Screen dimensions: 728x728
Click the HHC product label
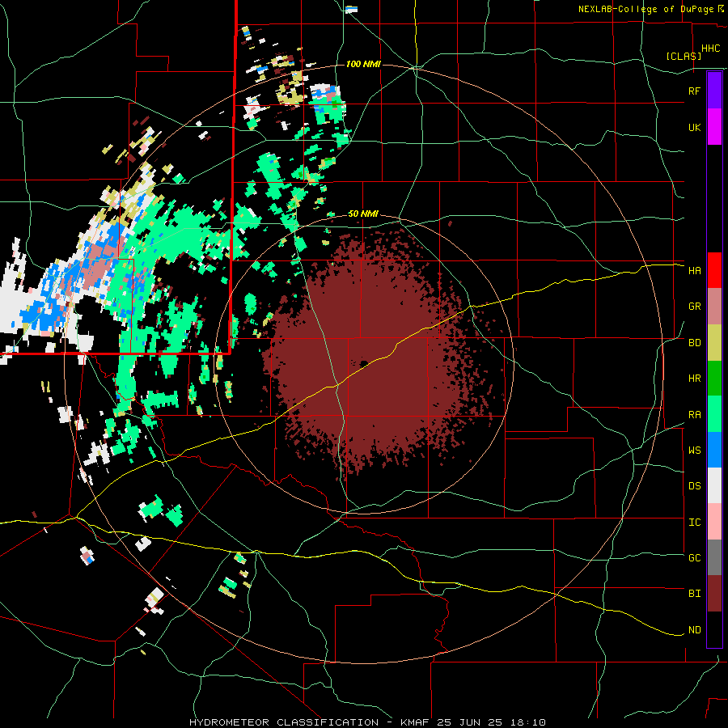710,49
